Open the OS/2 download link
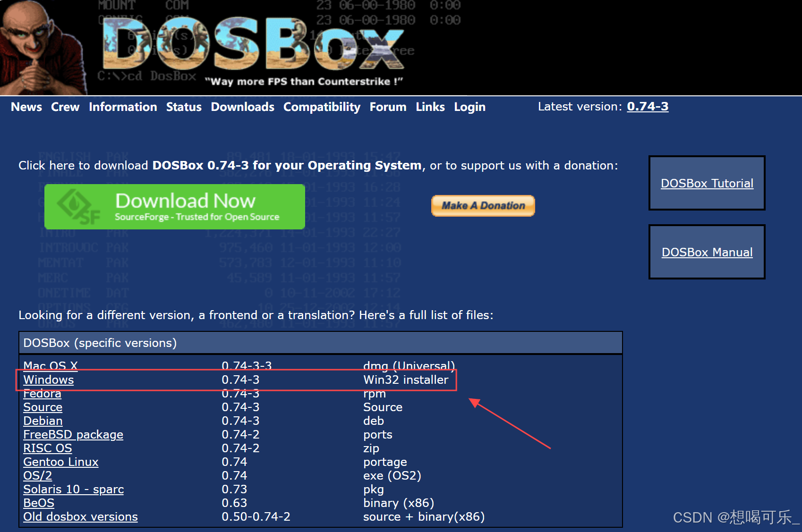802x532 pixels. point(38,475)
